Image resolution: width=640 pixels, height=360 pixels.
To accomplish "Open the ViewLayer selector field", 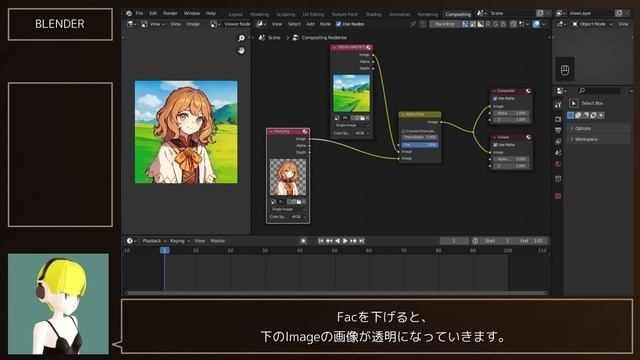I will click(x=592, y=13).
